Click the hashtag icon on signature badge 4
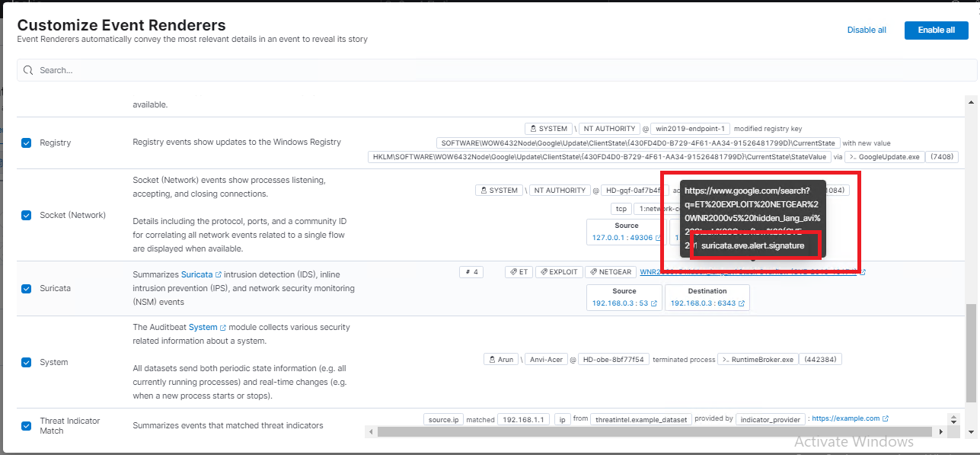Image resolution: width=980 pixels, height=455 pixels. tap(467, 271)
